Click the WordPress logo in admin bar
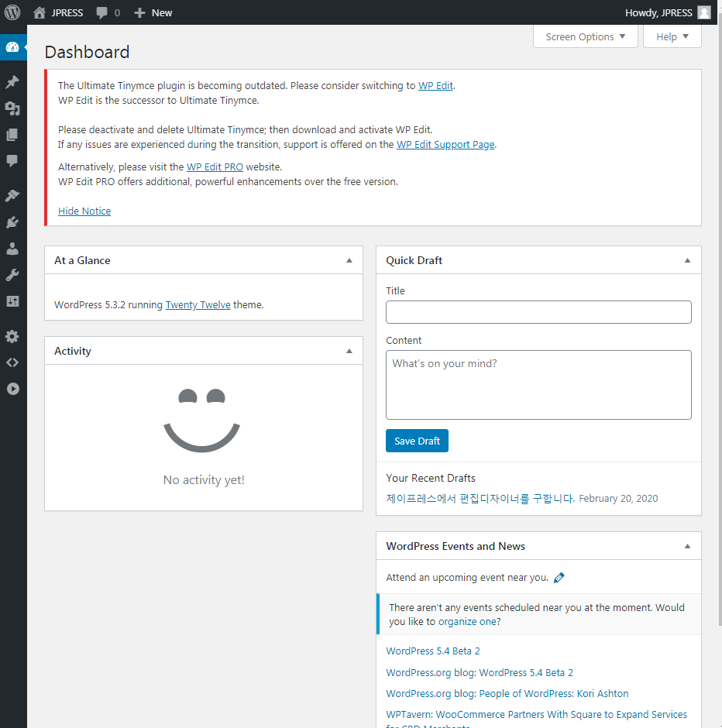Viewport: 722px width, 728px height. coord(12,12)
